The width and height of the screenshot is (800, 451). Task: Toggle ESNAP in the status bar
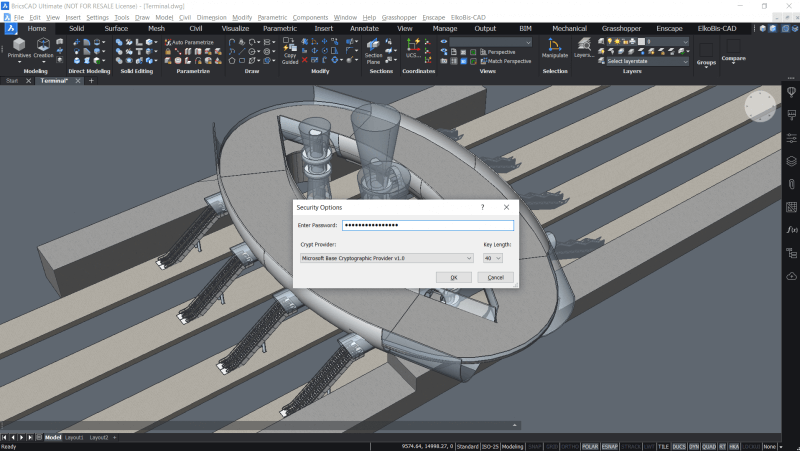[x=609, y=446]
